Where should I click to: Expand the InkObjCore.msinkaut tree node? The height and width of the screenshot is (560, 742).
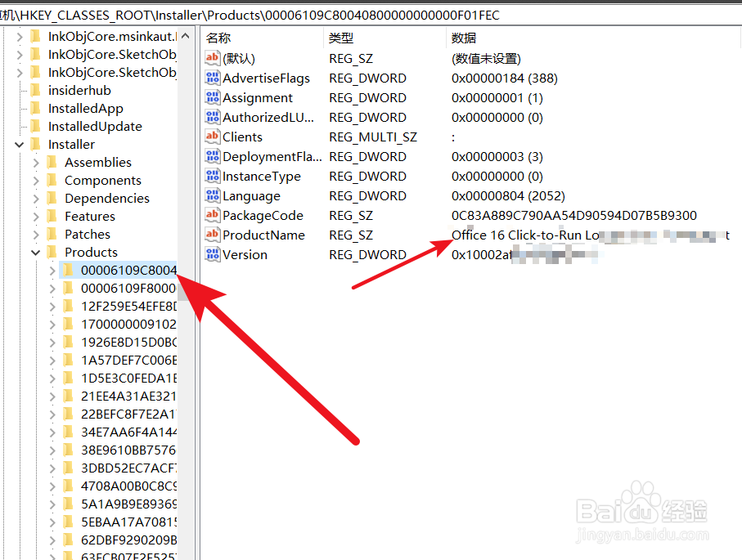(20, 37)
